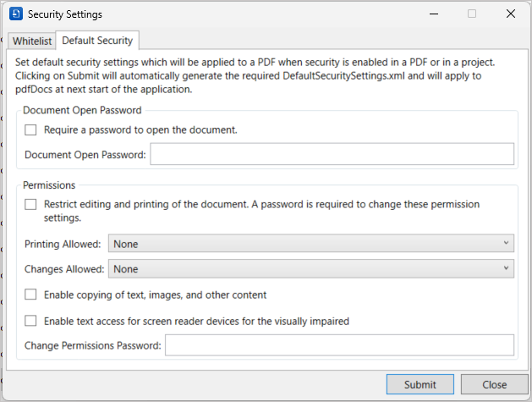532x402 pixels.
Task: Minimize the Security Settings window
Action: (x=434, y=14)
